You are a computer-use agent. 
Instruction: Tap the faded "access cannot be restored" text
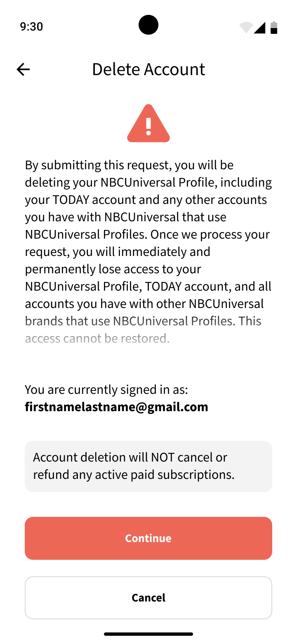click(x=97, y=339)
